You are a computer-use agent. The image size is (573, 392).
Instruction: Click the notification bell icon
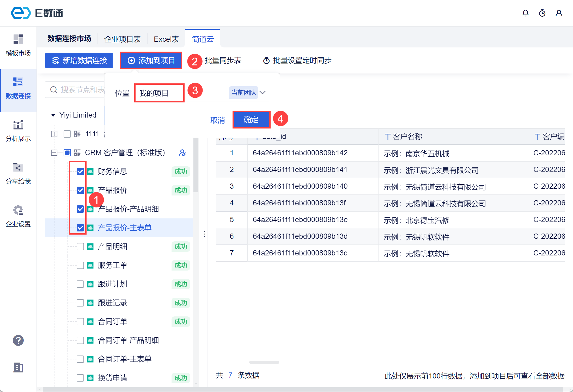point(525,13)
